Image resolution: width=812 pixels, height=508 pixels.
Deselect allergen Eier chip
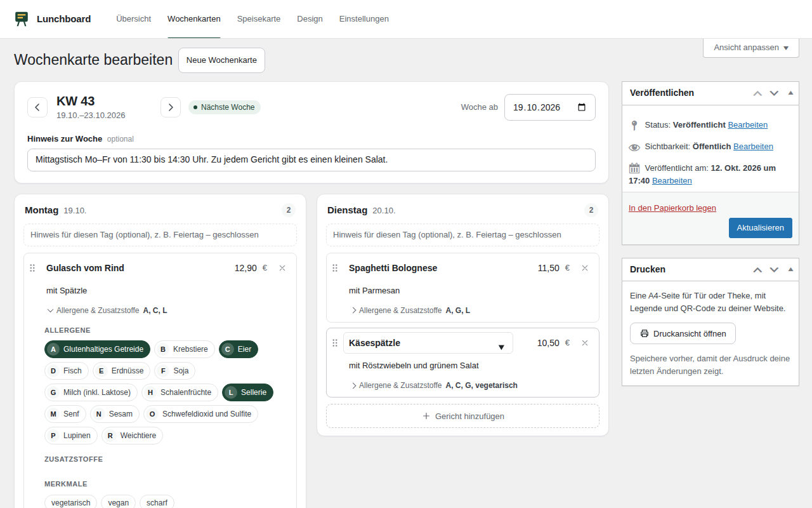239,349
